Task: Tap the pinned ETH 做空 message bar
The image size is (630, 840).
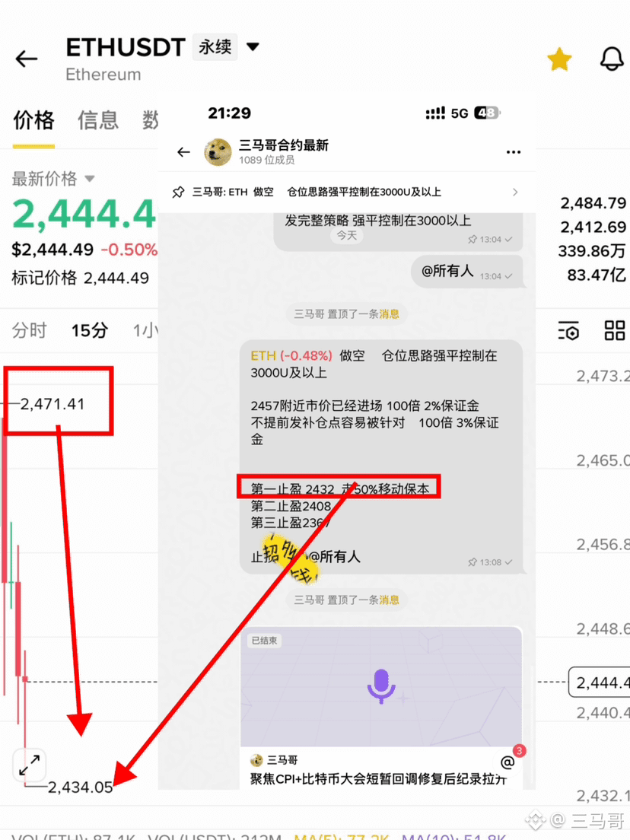Action: [347, 192]
